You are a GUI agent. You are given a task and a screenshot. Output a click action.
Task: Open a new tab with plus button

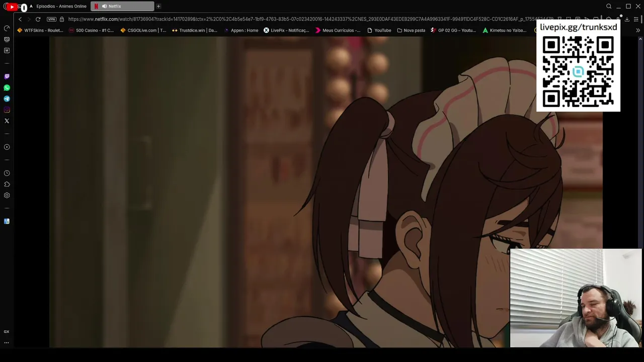click(x=158, y=6)
